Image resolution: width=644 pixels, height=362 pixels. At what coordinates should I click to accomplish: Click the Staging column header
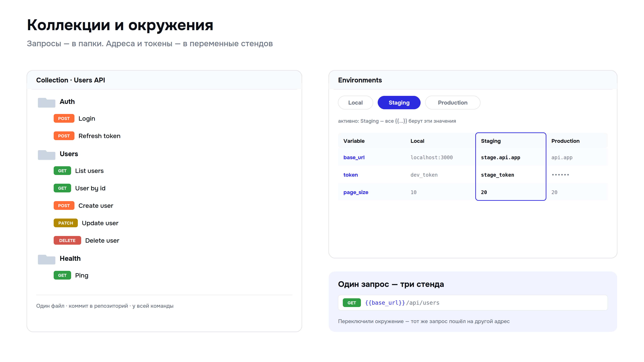tap(491, 141)
